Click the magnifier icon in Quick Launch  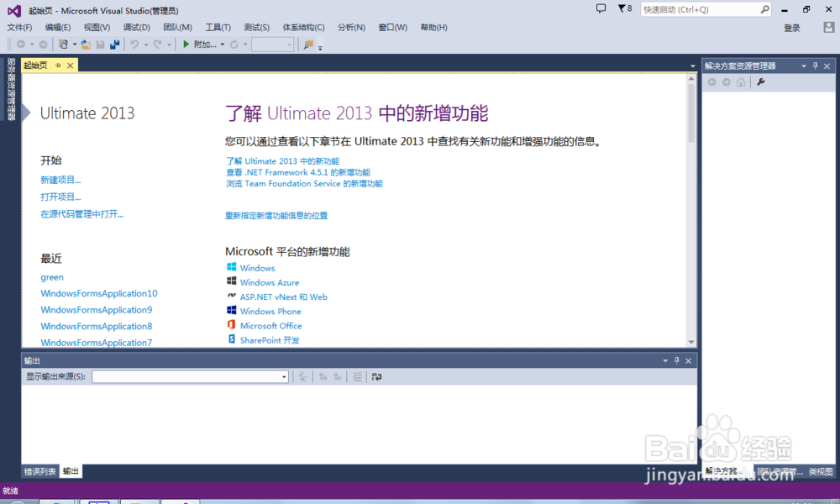click(x=764, y=9)
